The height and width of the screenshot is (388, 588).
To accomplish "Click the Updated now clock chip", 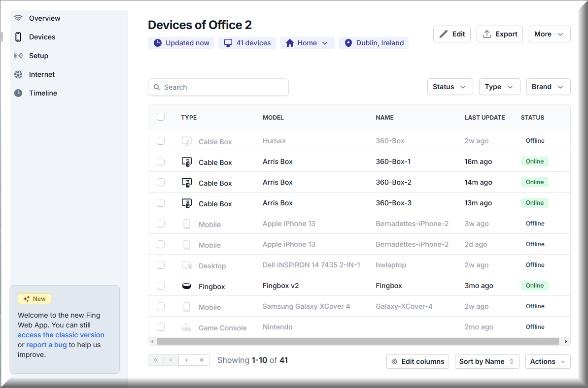I will pyautogui.click(x=181, y=43).
